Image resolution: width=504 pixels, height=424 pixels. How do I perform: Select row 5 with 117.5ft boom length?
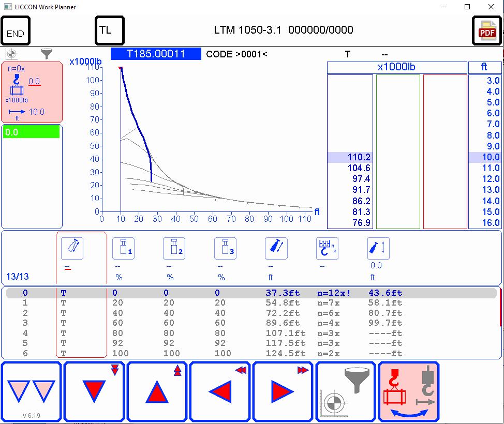[251, 343]
